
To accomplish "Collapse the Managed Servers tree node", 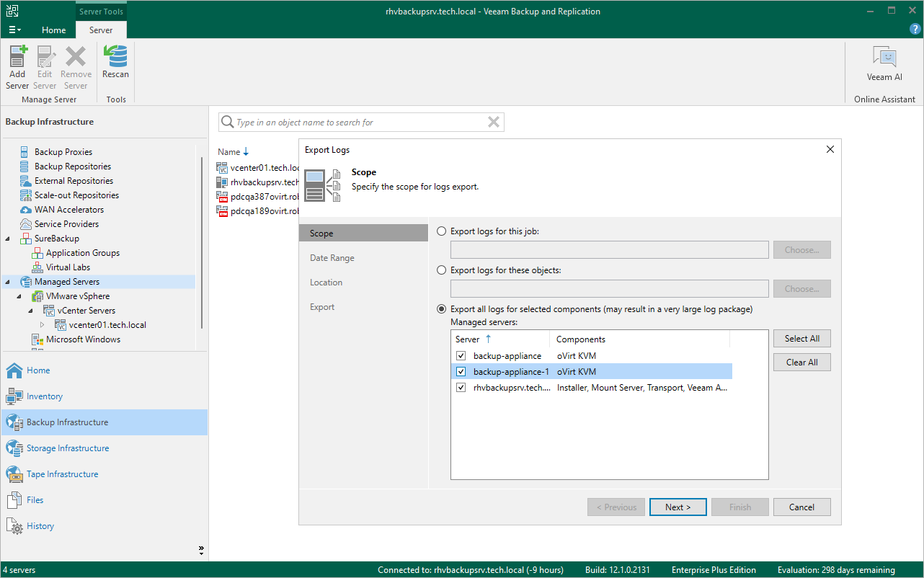I will (8, 282).
